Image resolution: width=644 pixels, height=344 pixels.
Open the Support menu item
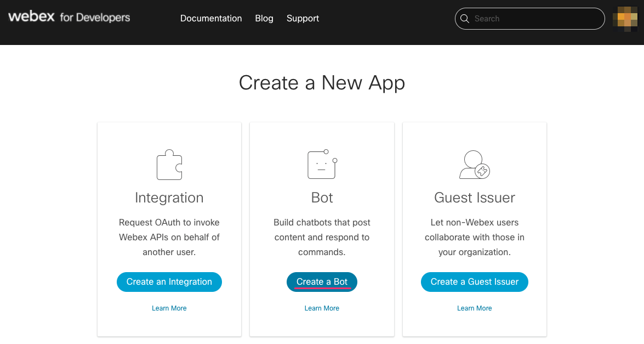click(x=303, y=19)
